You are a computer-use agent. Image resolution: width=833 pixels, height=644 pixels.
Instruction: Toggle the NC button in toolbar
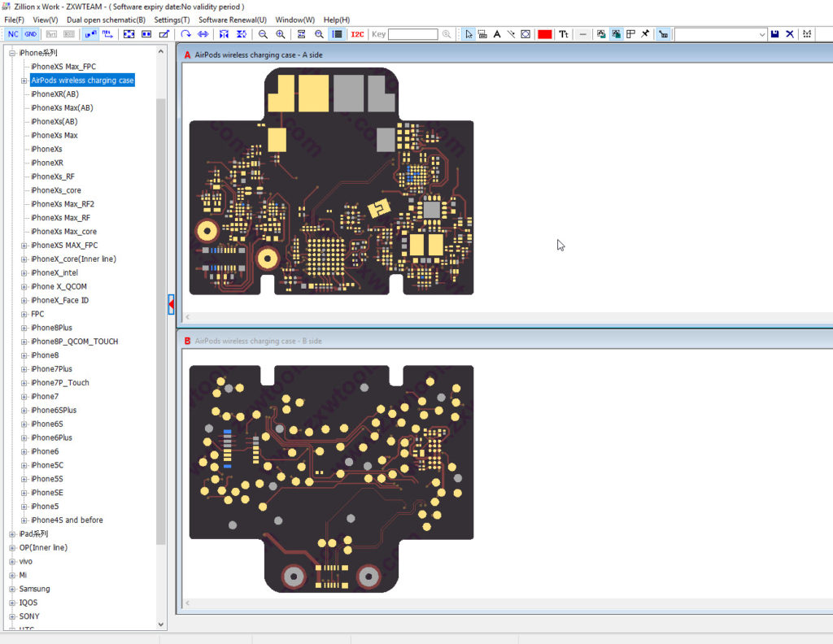13,34
